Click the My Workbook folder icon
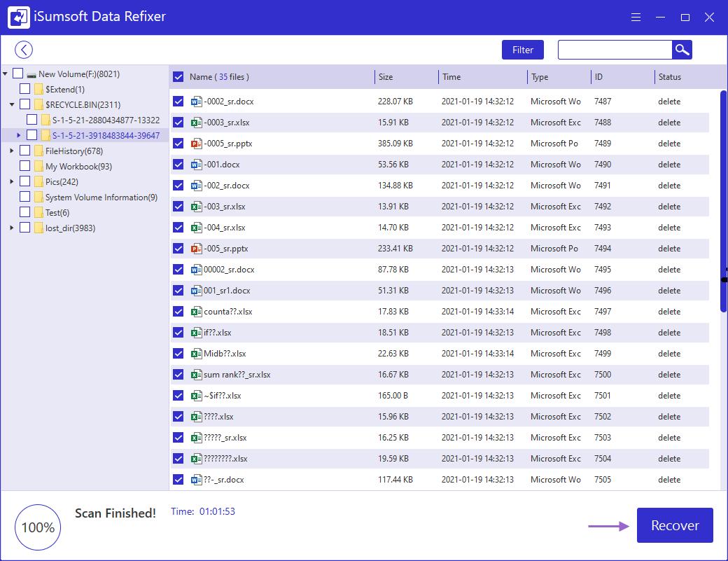Screen dimensions: 728x561 [x=38, y=166]
